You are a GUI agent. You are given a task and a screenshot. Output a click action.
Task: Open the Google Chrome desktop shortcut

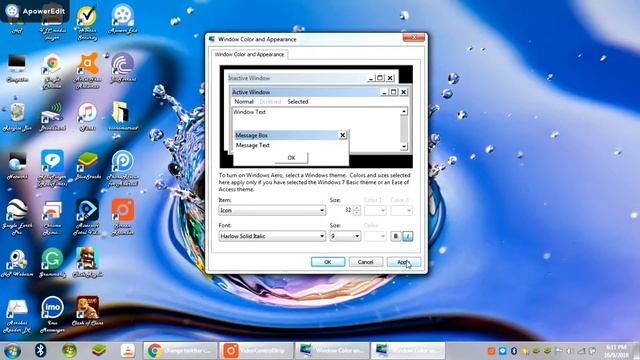(52, 71)
